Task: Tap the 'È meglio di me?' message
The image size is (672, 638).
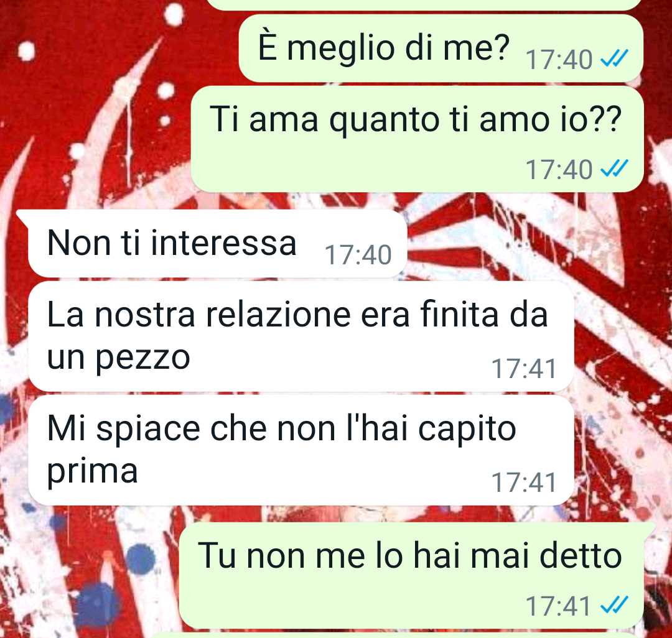Action: pyautogui.click(x=441, y=49)
